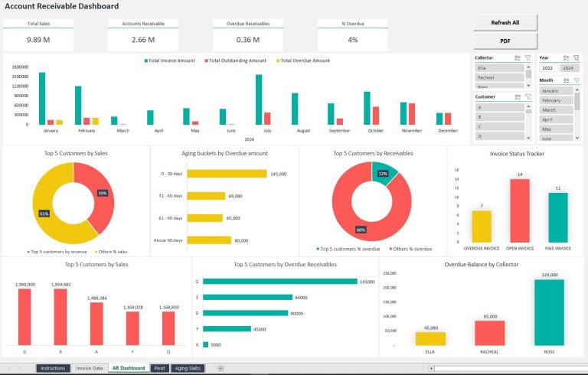Click the Total Outstanding Amount legend swatch
The height and width of the screenshot is (375, 588).
[x=206, y=60]
